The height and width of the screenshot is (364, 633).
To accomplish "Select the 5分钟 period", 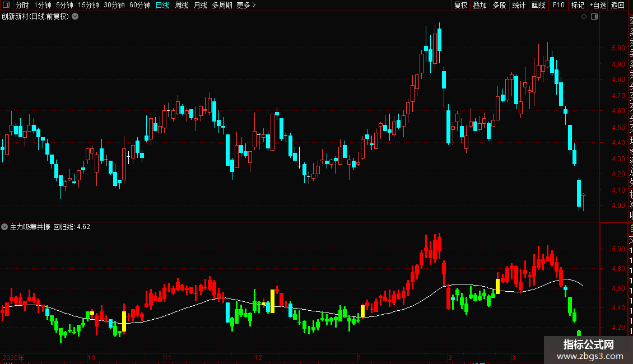I will coord(64,5).
